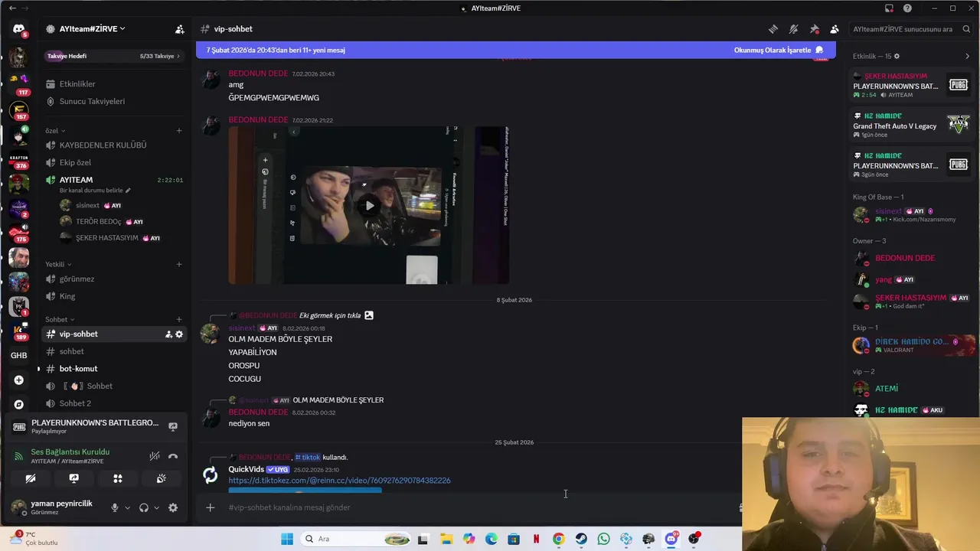980x551 pixels.
Task: Play the video in BEDONUN DEDE message
Action: (370, 205)
